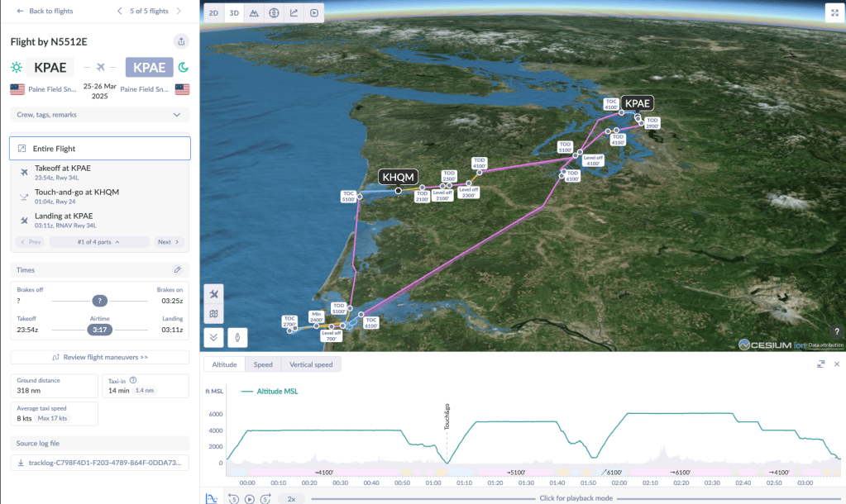Open the '#1 of 4 parts' dropdown
Viewport: 846px width, 504px height.
(99, 242)
